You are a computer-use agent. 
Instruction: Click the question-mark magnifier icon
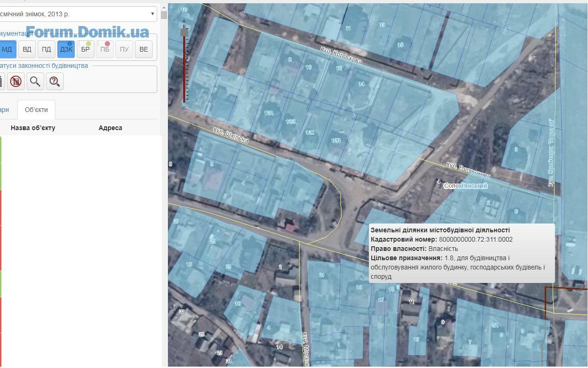[x=54, y=81]
